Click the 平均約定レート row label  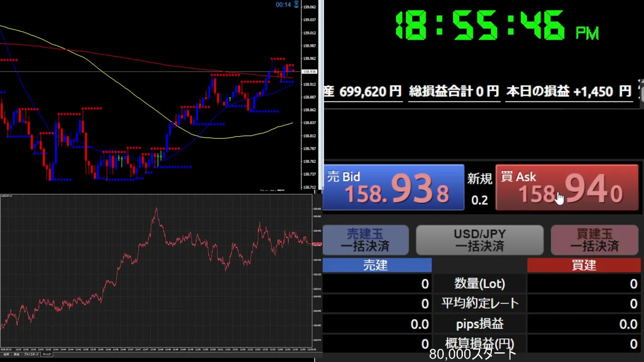pos(479,304)
